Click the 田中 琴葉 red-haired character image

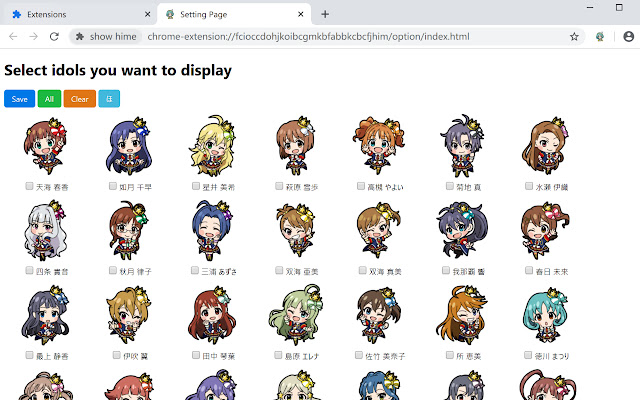click(212, 315)
